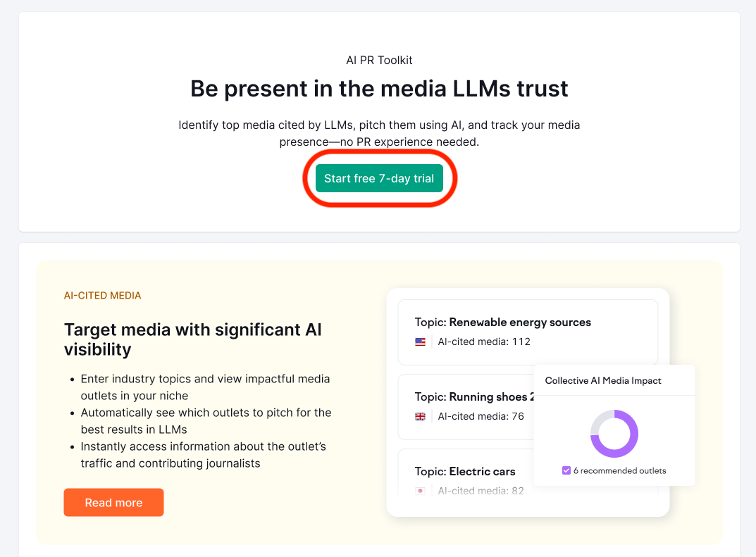Click the 6 recommended outlets label text
This screenshot has height=557, width=756.
click(x=619, y=470)
